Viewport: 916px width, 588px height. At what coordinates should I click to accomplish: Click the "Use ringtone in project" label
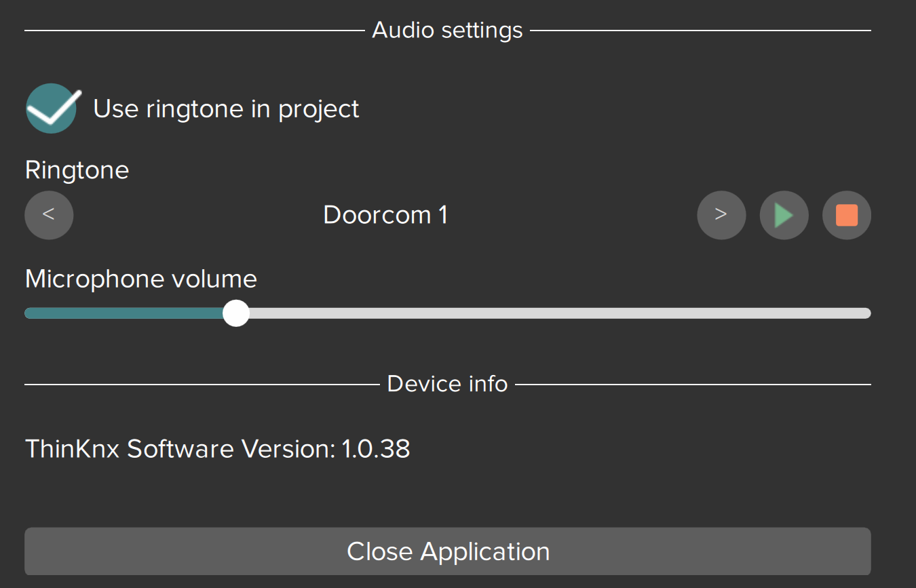point(226,109)
